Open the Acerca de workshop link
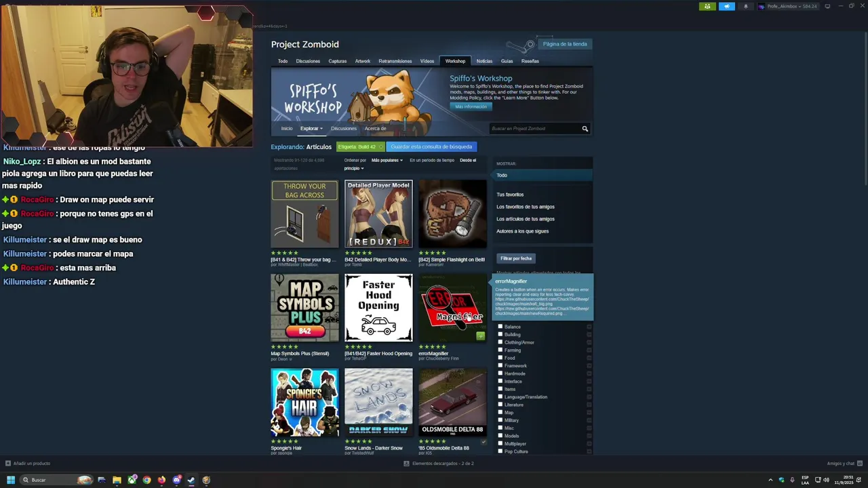Image resolution: width=868 pixels, height=488 pixels. point(376,129)
